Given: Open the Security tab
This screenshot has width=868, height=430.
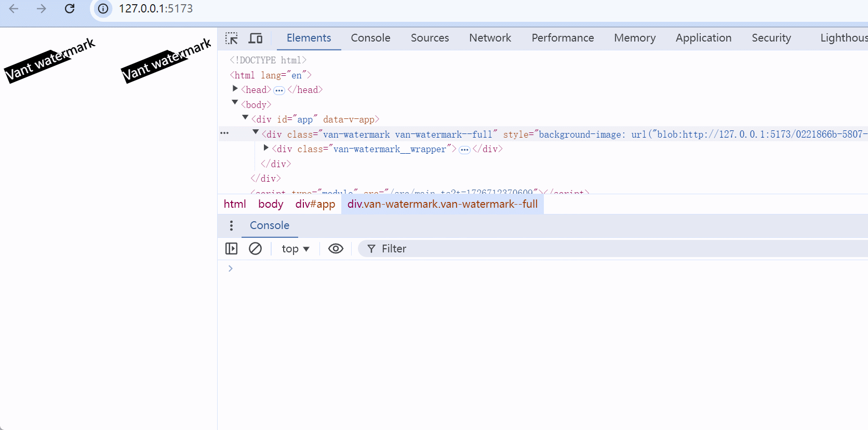Looking at the screenshot, I should (x=771, y=38).
